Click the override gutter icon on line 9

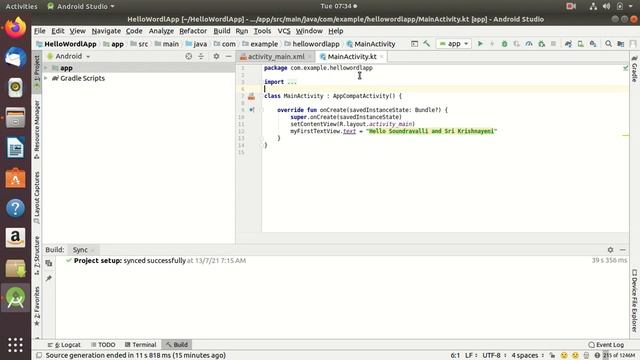click(251, 110)
